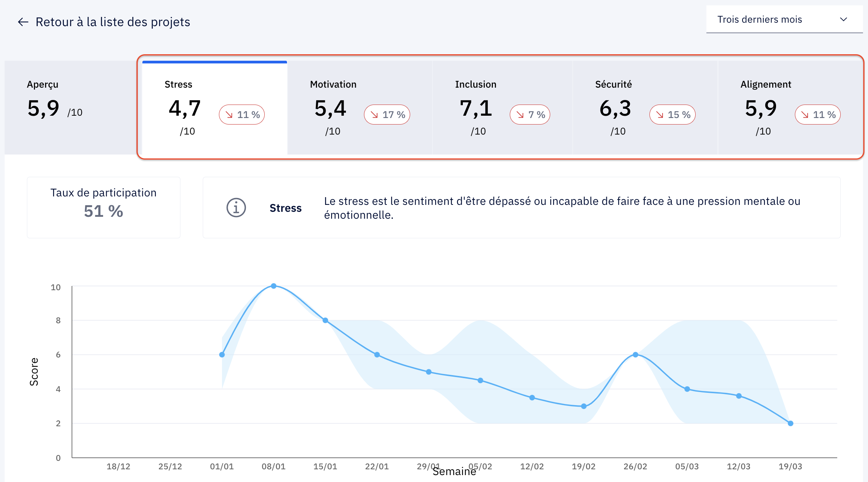Image resolution: width=868 pixels, height=482 pixels.
Task: Click the chart data point for 26/02
Action: (635, 354)
